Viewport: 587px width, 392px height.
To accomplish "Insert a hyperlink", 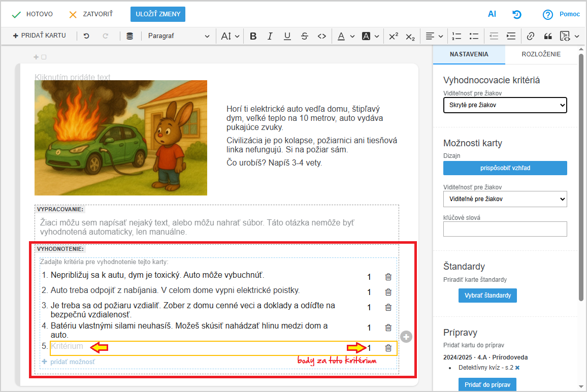I will click(531, 36).
